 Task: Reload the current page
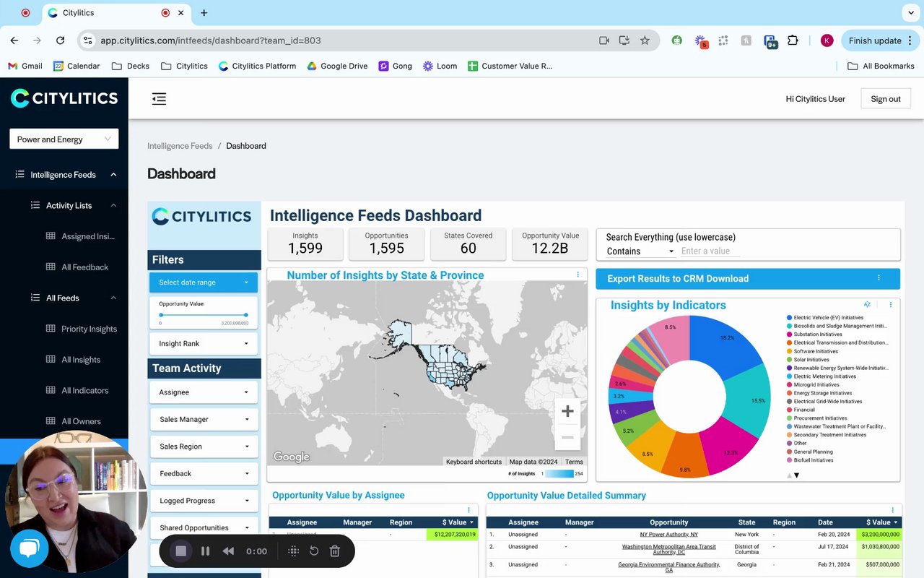pos(60,40)
